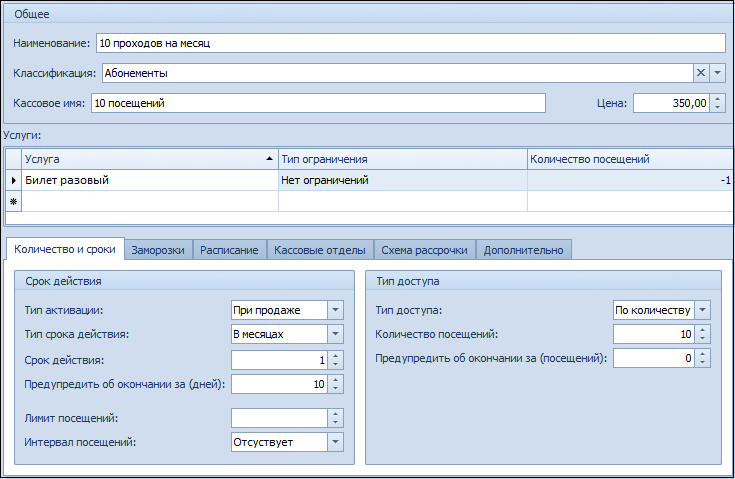Image resolution: width=735 pixels, height=479 pixels.
Task: Open the Заморозки tab
Action: pos(158,250)
